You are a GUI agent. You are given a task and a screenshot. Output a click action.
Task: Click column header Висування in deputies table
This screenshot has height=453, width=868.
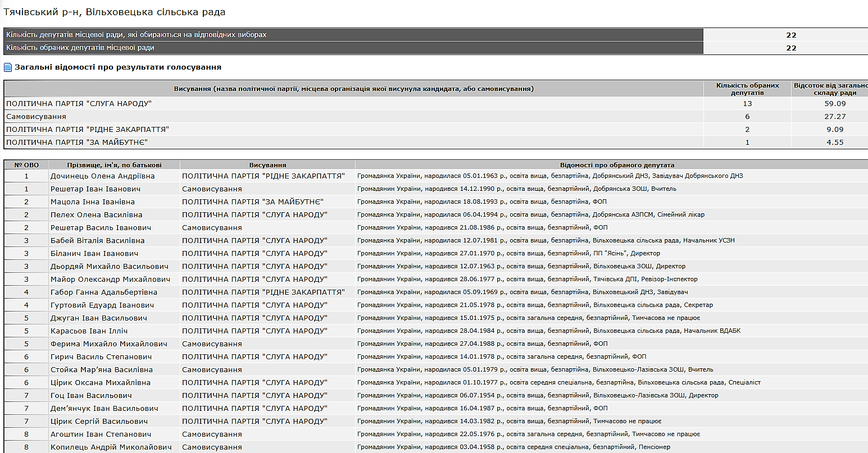click(x=267, y=165)
